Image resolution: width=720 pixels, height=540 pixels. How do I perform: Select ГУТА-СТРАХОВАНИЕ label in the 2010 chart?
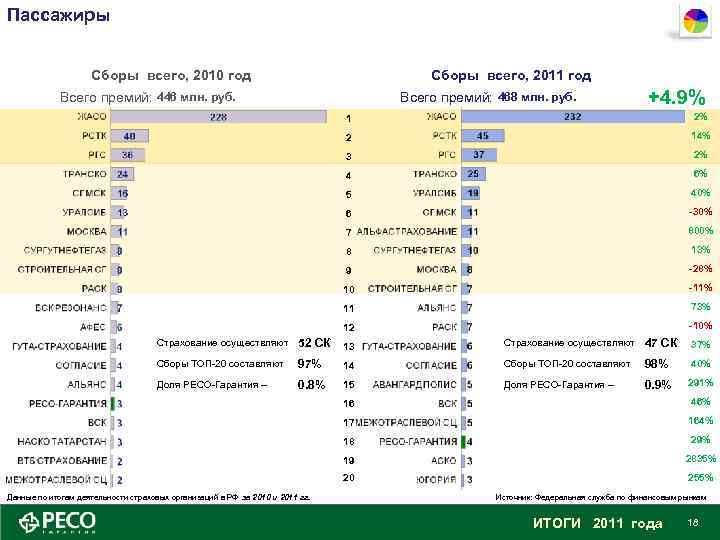point(59,346)
